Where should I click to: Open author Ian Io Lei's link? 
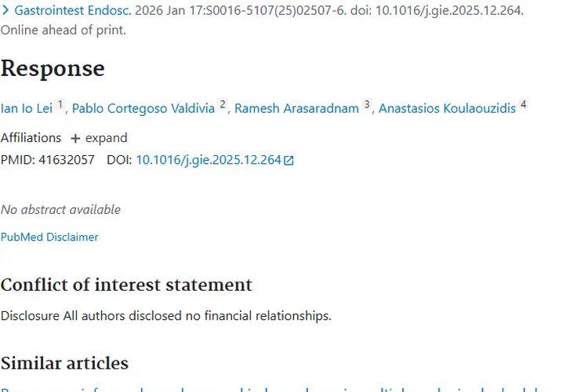pos(26,108)
